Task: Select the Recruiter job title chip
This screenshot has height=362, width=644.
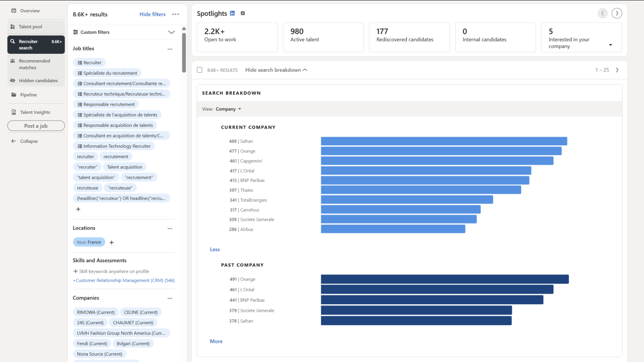Action: [89, 63]
